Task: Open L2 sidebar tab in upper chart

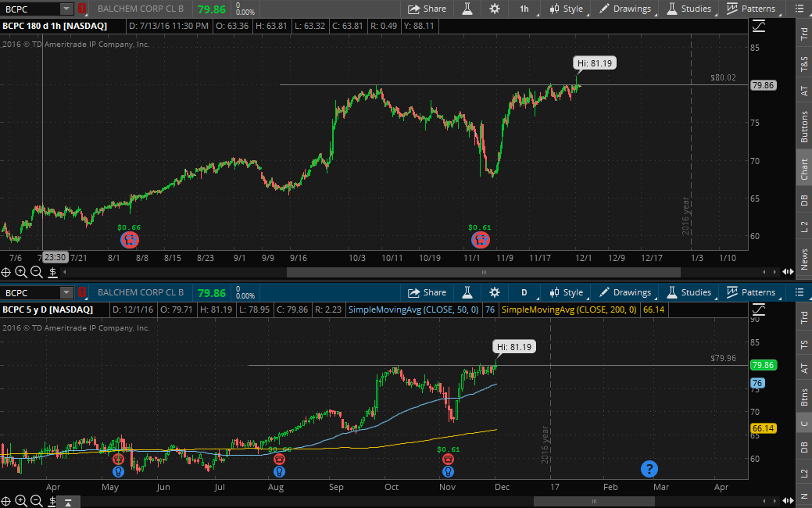Action: 803,227
